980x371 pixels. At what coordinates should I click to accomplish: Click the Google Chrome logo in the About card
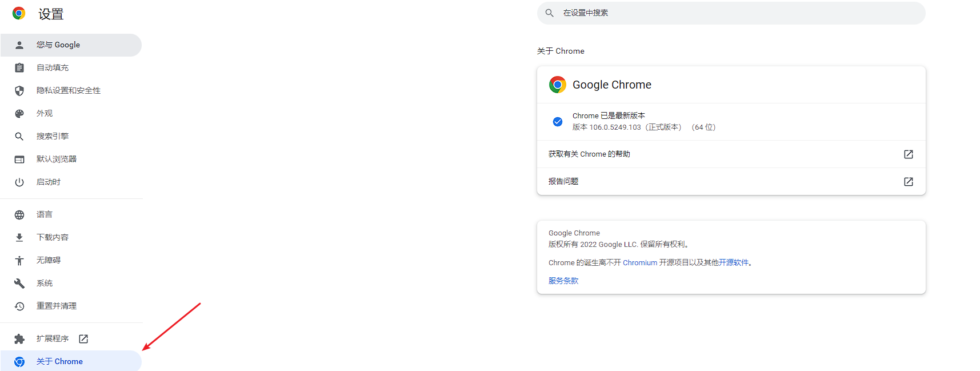tap(557, 84)
